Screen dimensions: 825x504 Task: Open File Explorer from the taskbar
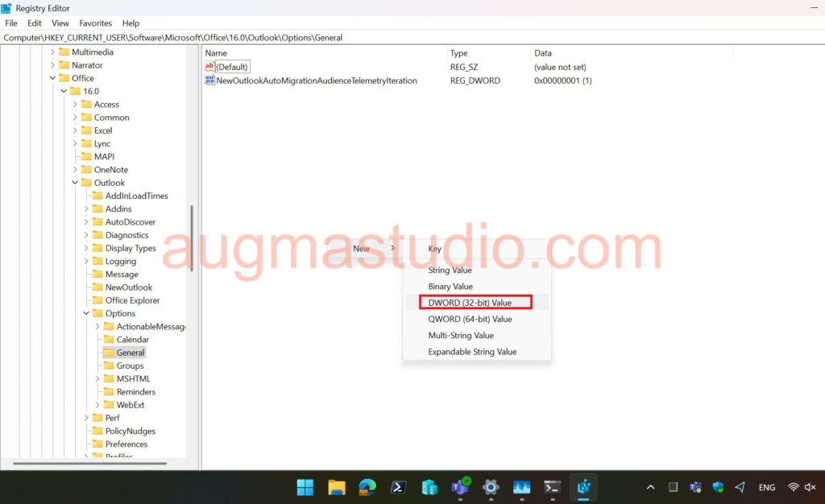337,487
